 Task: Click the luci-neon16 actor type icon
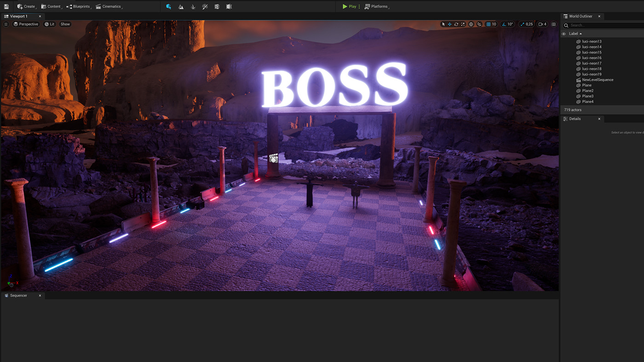click(578, 58)
